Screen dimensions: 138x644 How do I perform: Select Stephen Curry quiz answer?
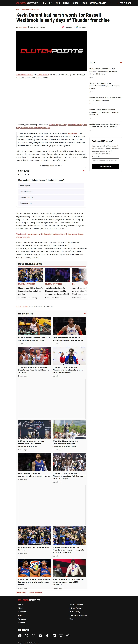click(51, 203)
